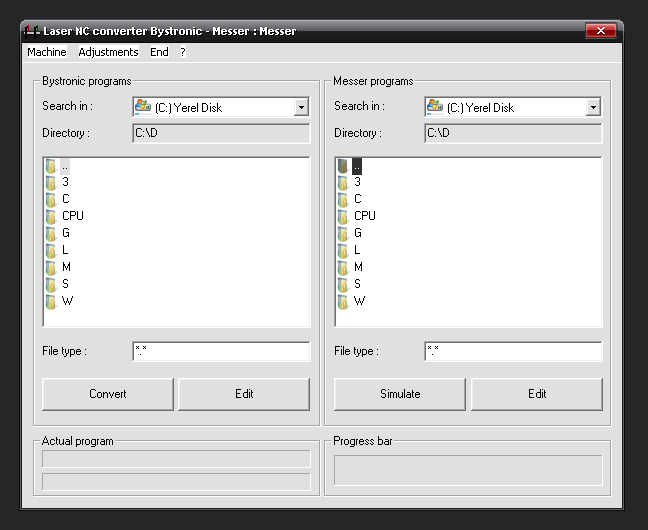The image size is (648, 530).
Task: Expand the Bystronic Search in drive dropdown
Action: [x=301, y=107]
